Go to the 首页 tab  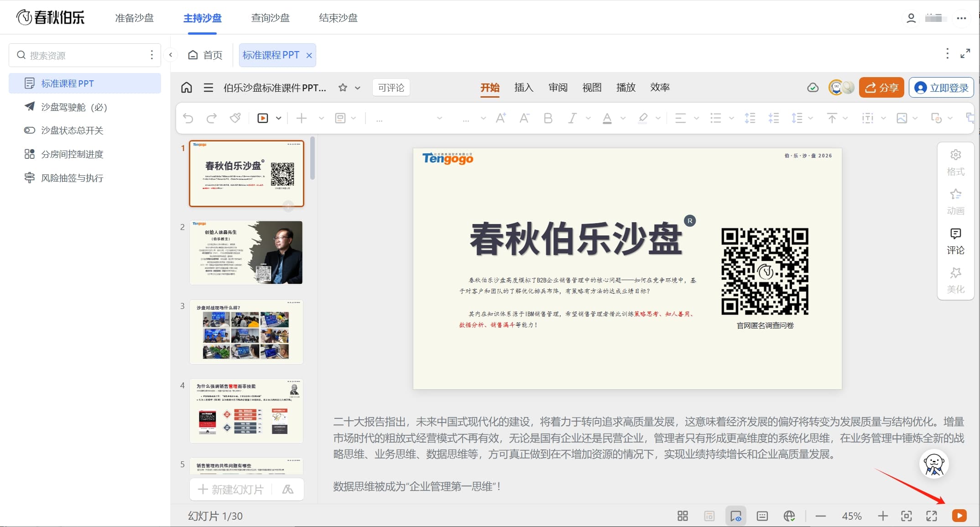pos(205,55)
